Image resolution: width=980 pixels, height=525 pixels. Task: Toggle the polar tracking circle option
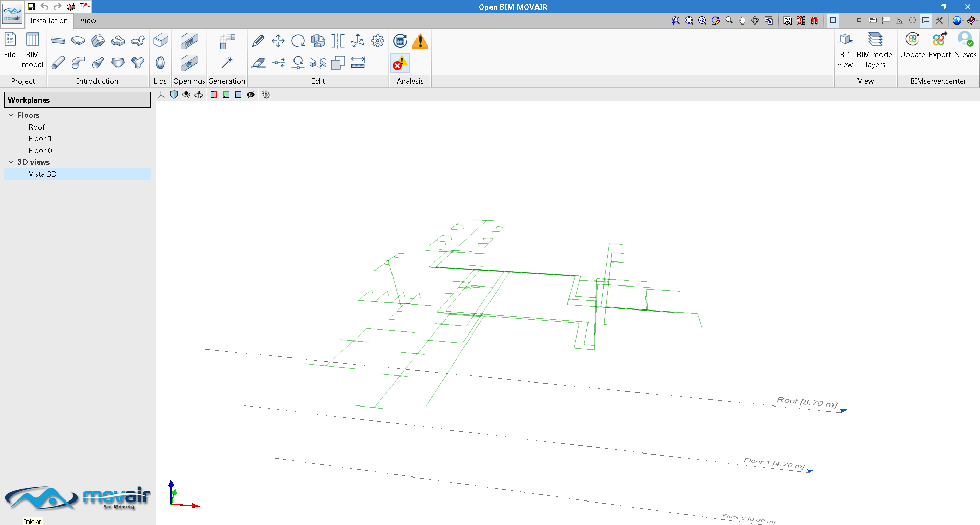click(x=913, y=20)
